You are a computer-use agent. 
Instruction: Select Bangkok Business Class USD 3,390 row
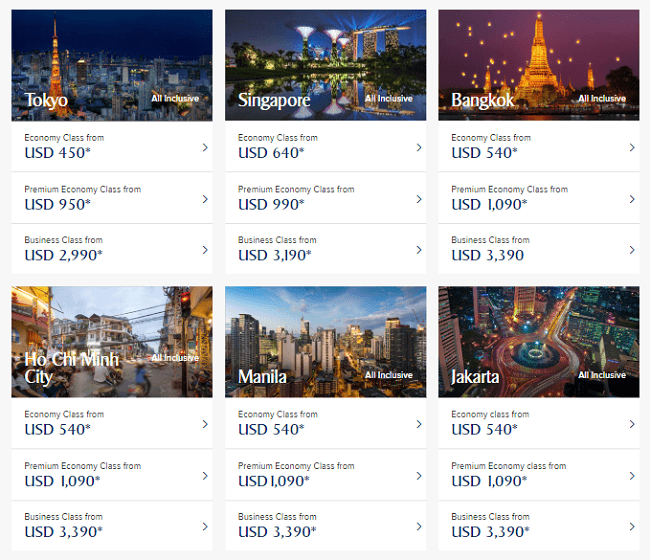coord(539,249)
